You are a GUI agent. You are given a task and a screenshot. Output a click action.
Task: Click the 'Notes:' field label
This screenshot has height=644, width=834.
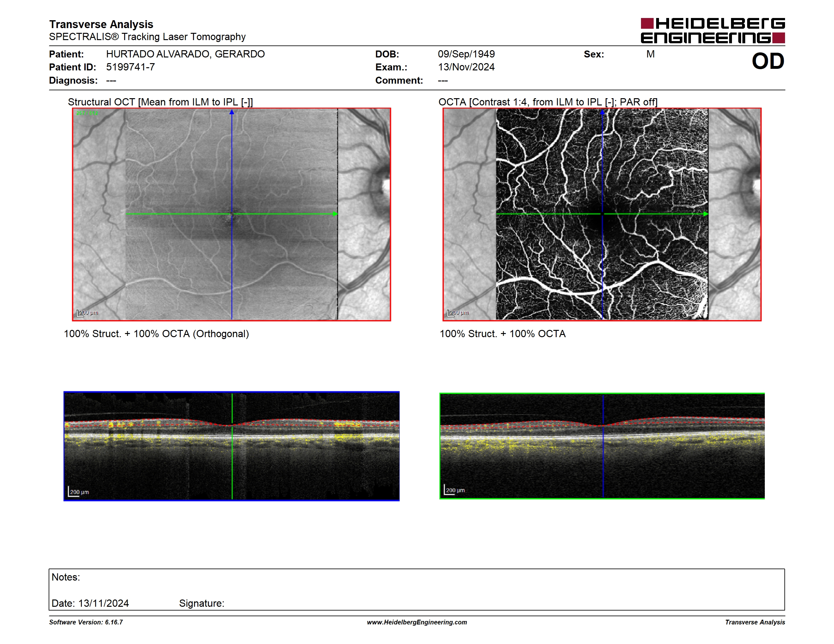(66, 577)
